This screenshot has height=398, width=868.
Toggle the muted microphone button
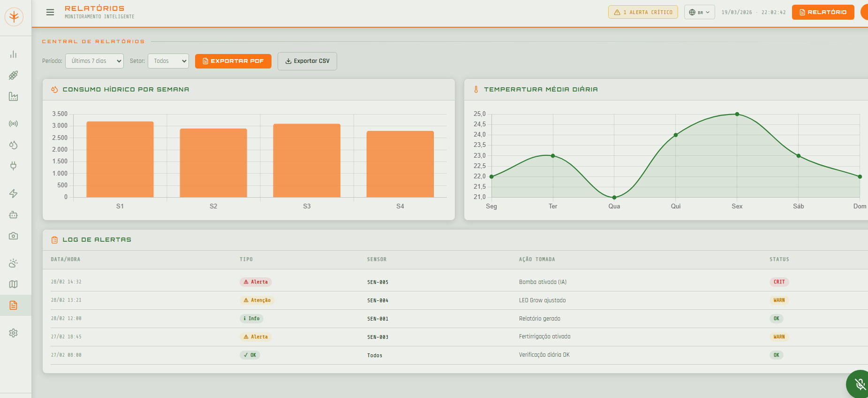pos(859,384)
